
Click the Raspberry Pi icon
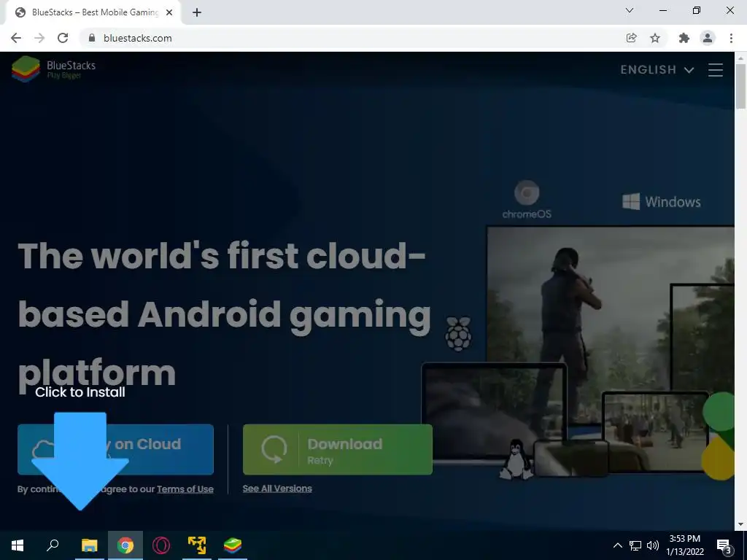point(458,334)
